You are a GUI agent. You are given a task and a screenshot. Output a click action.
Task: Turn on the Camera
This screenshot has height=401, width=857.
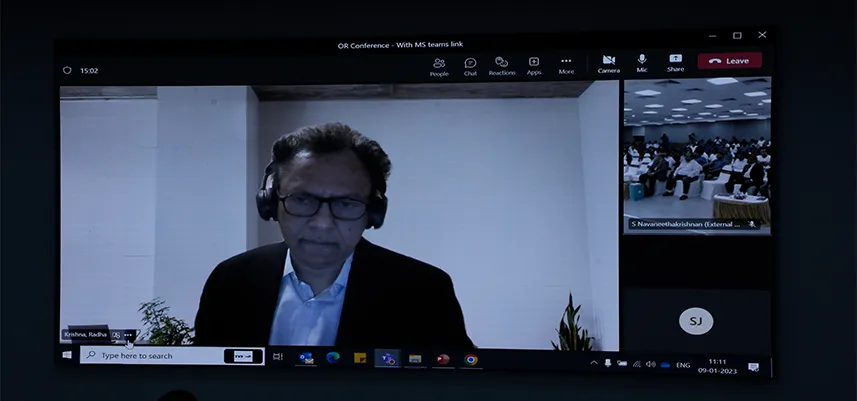[608, 64]
